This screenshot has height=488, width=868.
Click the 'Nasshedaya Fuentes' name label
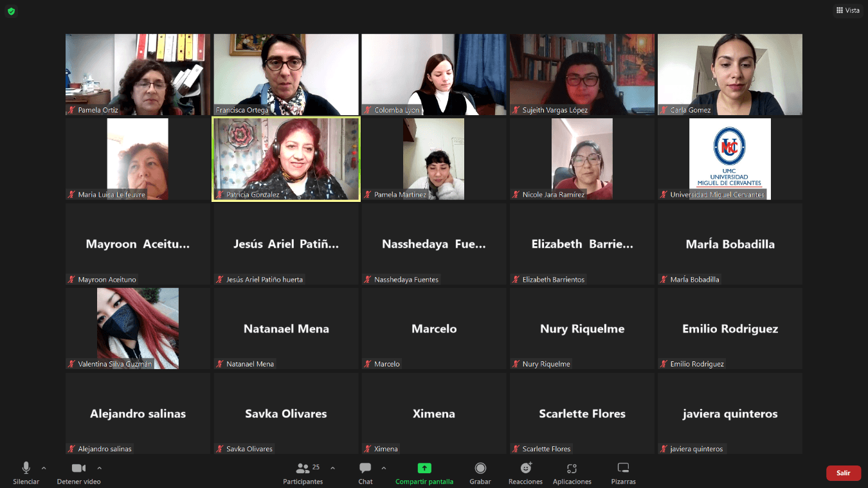click(x=406, y=280)
